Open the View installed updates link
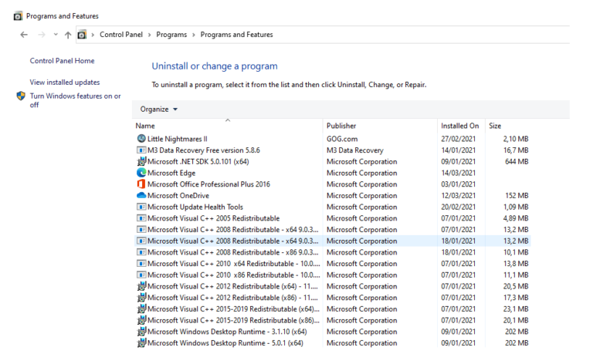Image resolution: width=593 pixels, height=364 pixels. pyautogui.click(x=65, y=83)
